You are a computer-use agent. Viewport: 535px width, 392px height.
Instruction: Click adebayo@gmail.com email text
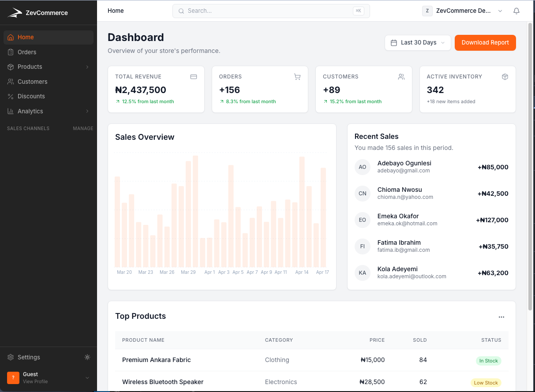click(x=404, y=171)
